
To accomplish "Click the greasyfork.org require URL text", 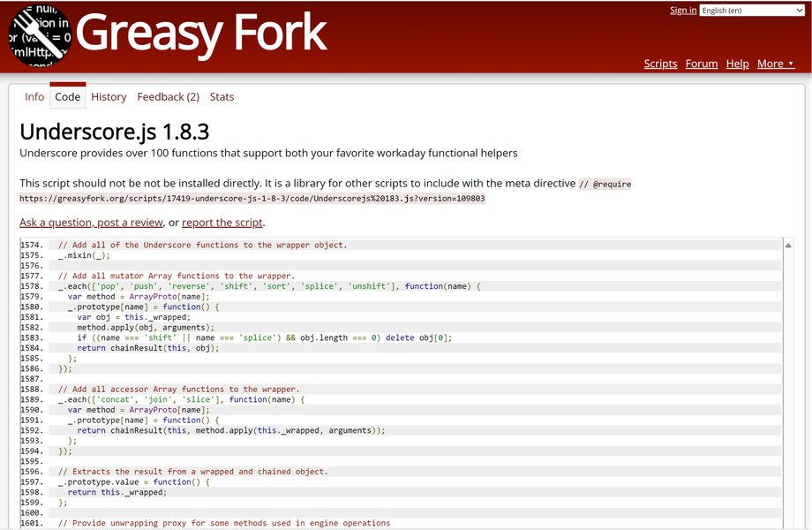I will point(252,199).
